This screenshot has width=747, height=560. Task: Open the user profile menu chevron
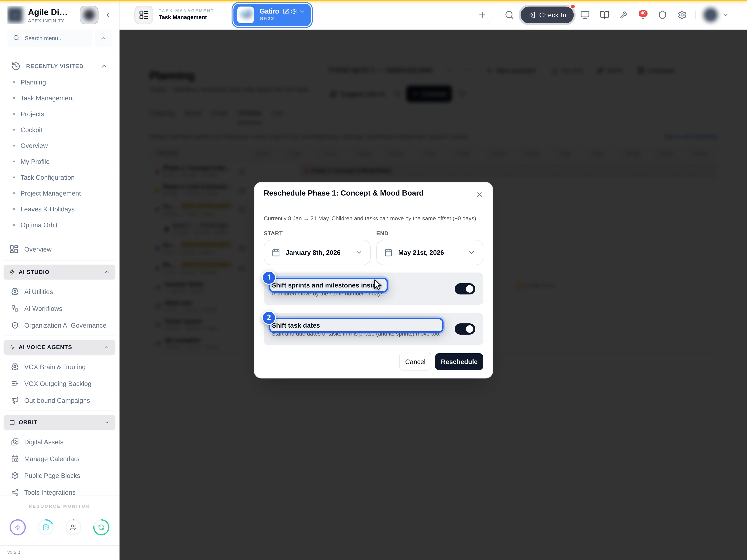click(x=725, y=15)
